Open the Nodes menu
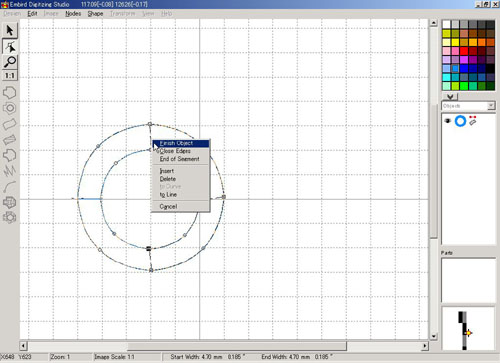The image size is (500, 363). 73,14
